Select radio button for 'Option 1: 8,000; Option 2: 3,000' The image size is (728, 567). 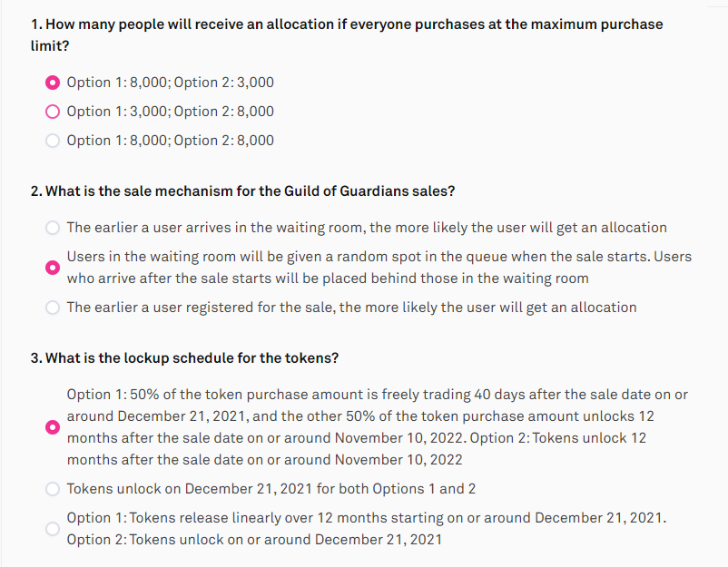(x=53, y=83)
